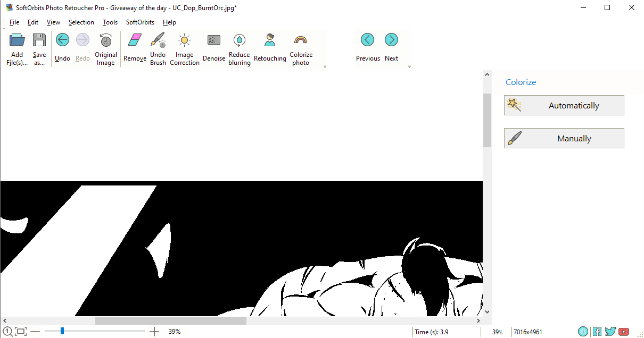644x338 pixels.
Task: Open the Edit menu
Action: click(x=33, y=22)
